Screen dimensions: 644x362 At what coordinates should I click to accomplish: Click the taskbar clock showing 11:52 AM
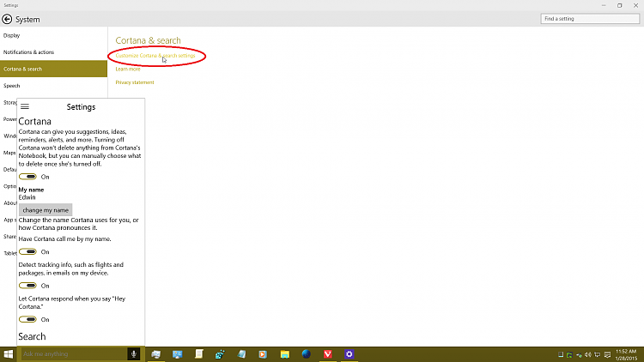626,355
